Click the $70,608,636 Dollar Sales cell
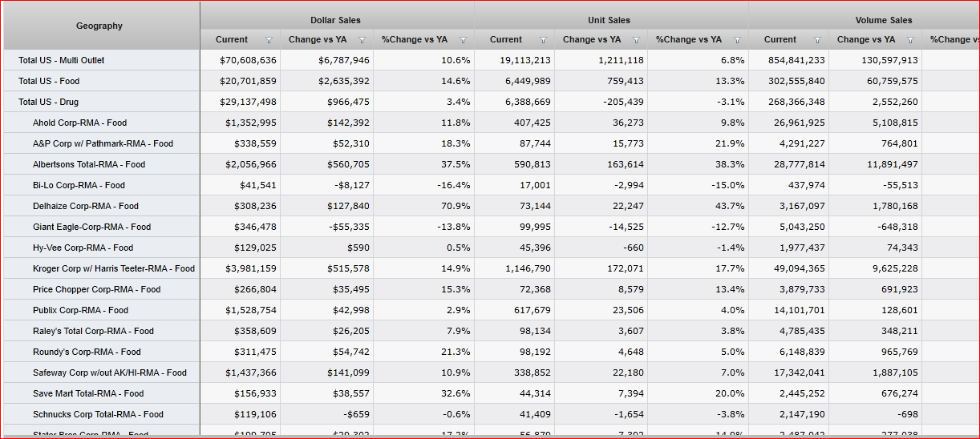 click(x=248, y=60)
